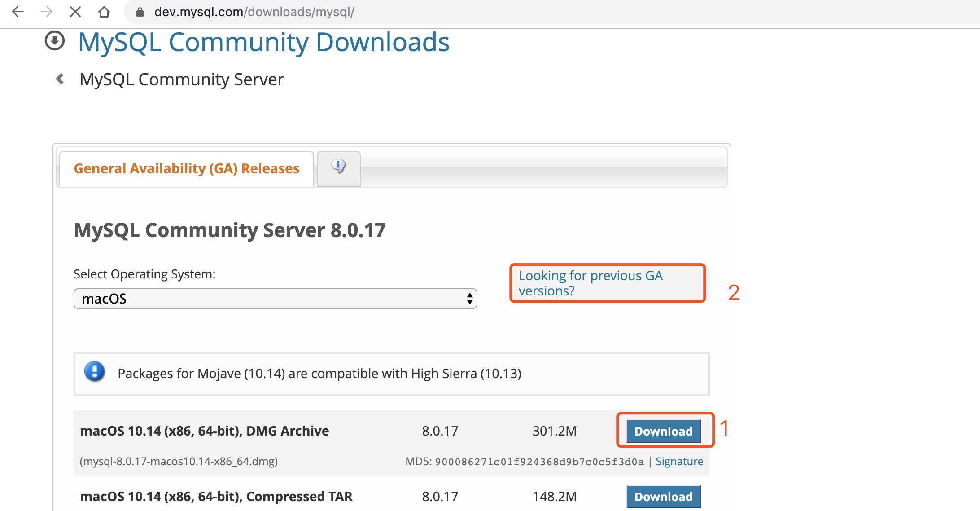
Task: Go back with browser back arrow
Action: click(x=18, y=12)
